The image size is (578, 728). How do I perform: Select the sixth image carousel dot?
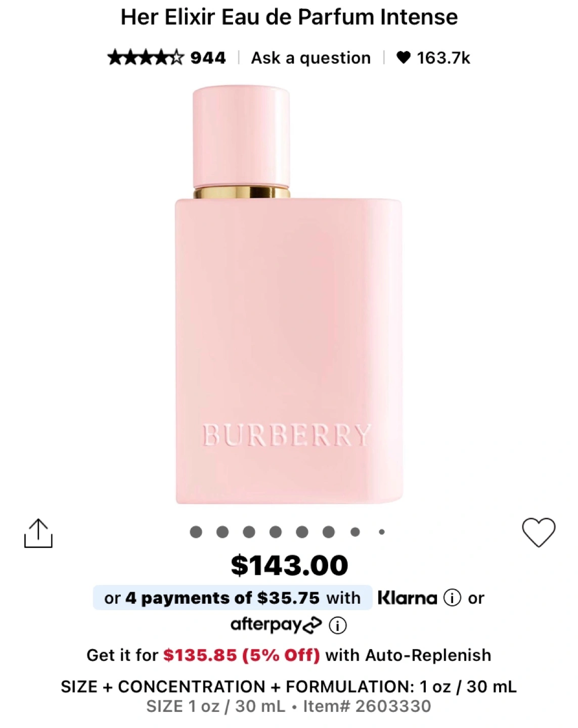329,532
